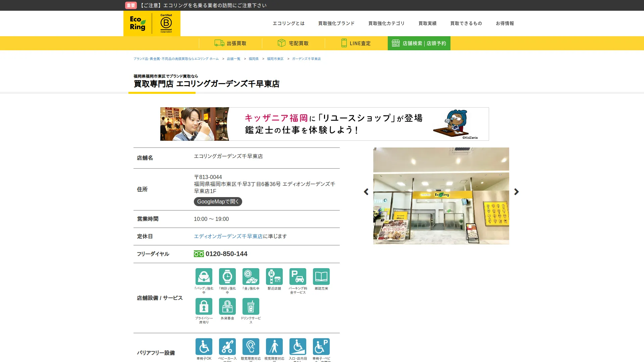Open the お得情報 menu

point(505,23)
